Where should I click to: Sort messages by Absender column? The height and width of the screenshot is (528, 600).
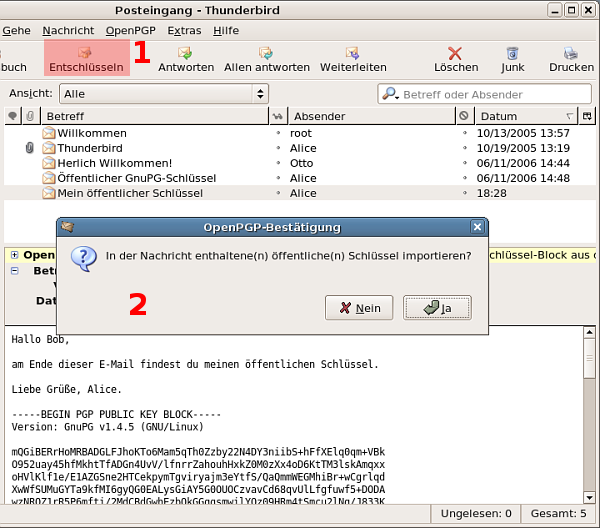(372, 116)
